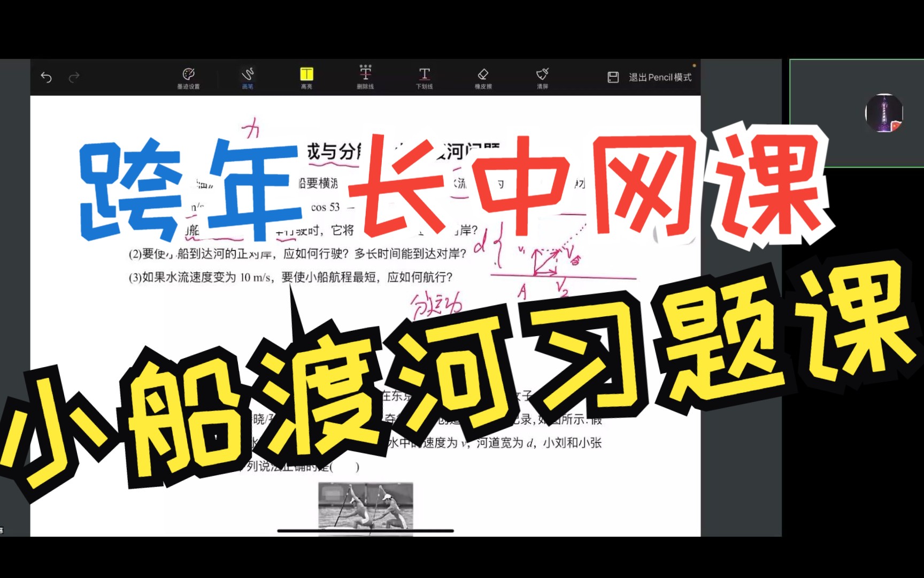Clear the screen with 清屏 tool

pyautogui.click(x=543, y=78)
